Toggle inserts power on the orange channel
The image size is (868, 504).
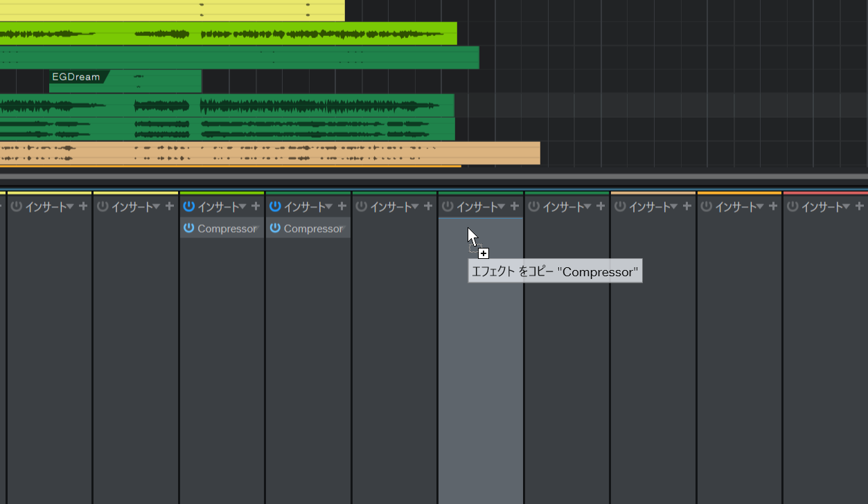[707, 206]
